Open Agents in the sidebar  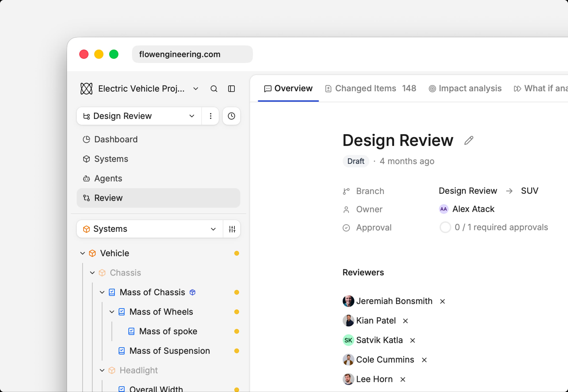pos(158,179)
